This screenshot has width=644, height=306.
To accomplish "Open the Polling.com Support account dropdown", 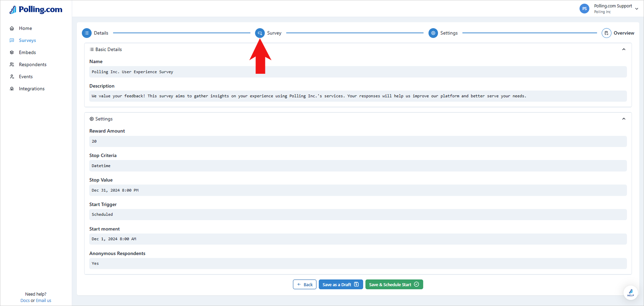I will pos(637,9).
